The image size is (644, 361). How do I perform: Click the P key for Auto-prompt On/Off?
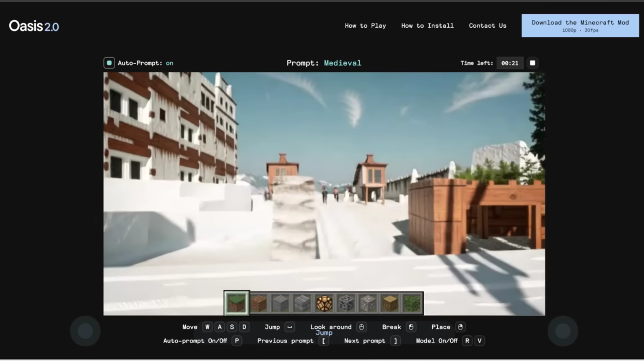[x=236, y=341]
